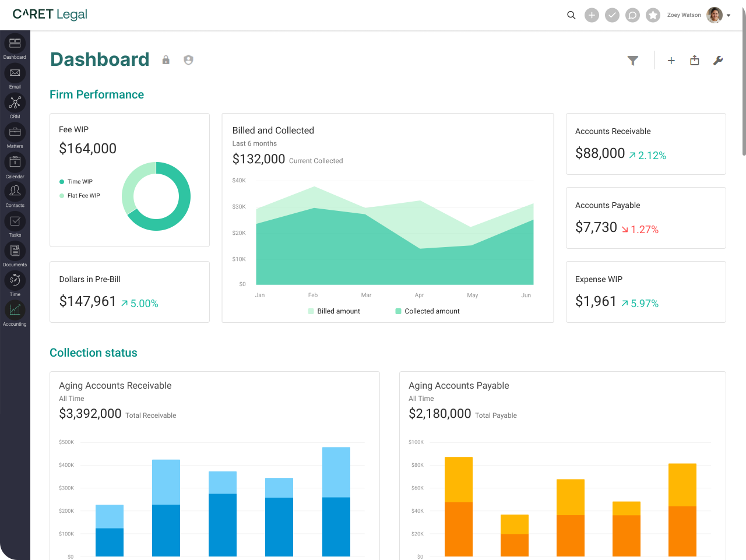Screen dimensions: 746x560
Task: Click Zoey Watson's profile avatar
Action: coord(715,15)
